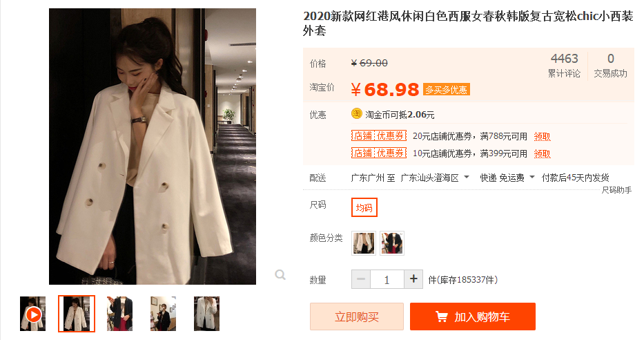
Task: Click the quantity input field
Action: pyautogui.click(x=387, y=280)
